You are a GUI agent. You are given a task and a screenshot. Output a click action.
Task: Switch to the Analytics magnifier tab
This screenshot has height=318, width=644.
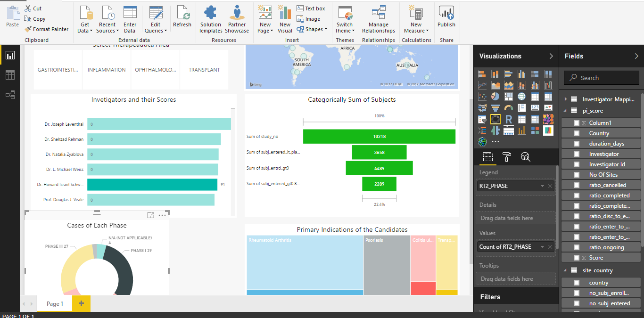click(x=525, y=157)
